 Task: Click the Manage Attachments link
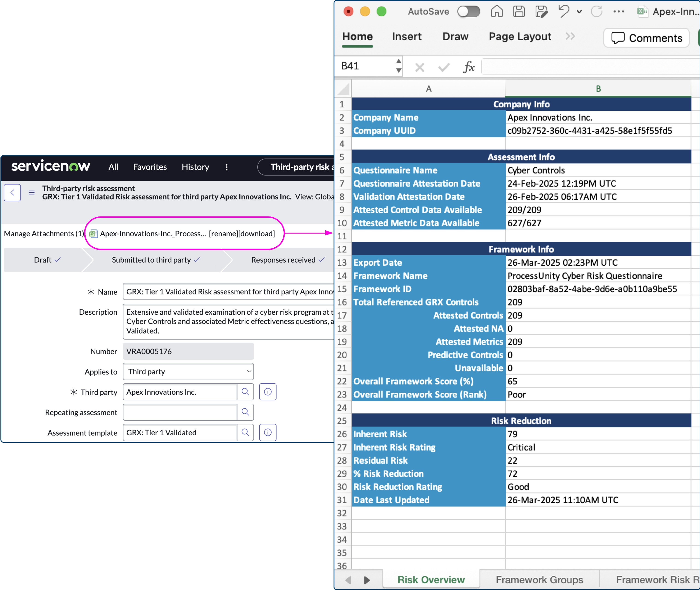[44, 234]
